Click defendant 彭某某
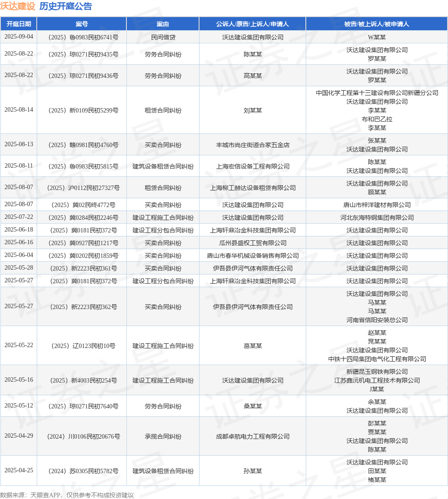The width and height of the screenshot is (448, 499). (377, 424)
